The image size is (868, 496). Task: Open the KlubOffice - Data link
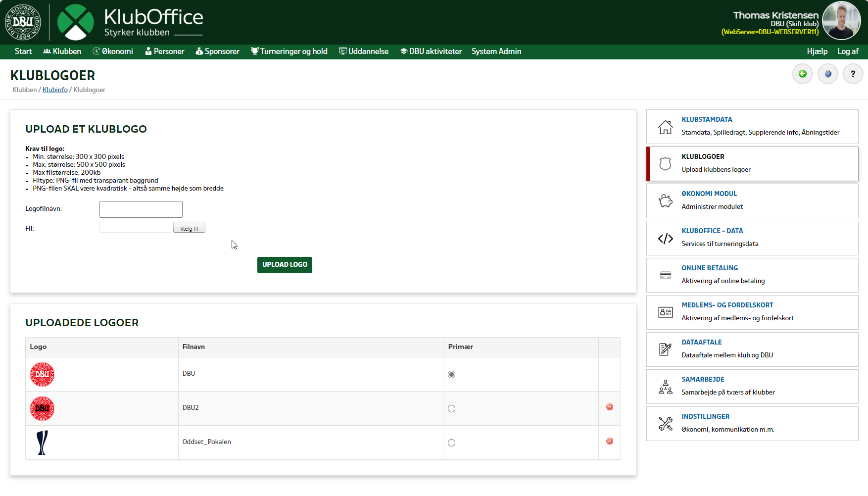pos(712,231)
